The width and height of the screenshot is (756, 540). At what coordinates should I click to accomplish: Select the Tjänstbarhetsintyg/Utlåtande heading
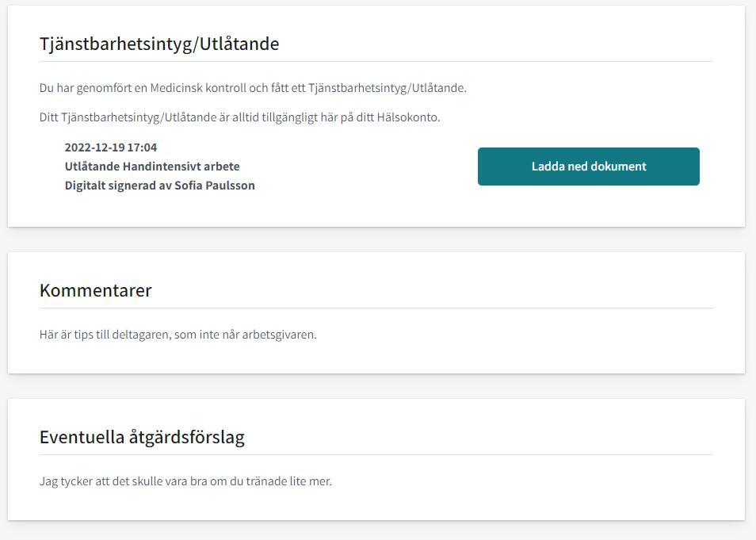pyautogui.click(x=159, y=44)
